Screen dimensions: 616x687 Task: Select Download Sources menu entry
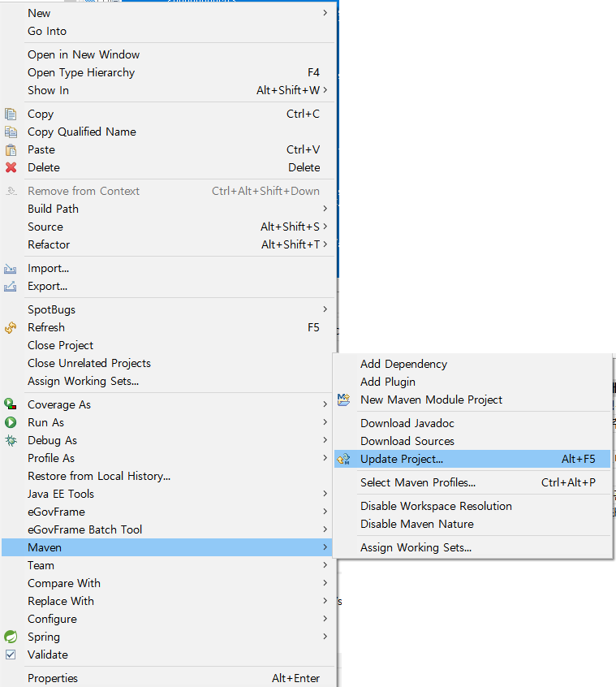pos(472,441)
